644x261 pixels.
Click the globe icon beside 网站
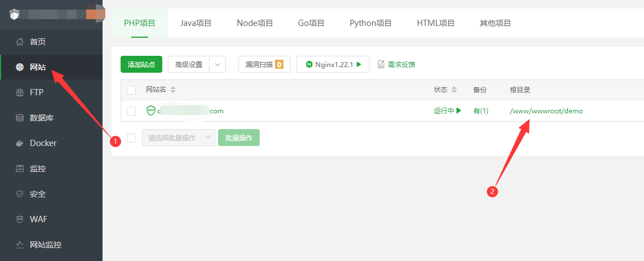pos(19,67)
